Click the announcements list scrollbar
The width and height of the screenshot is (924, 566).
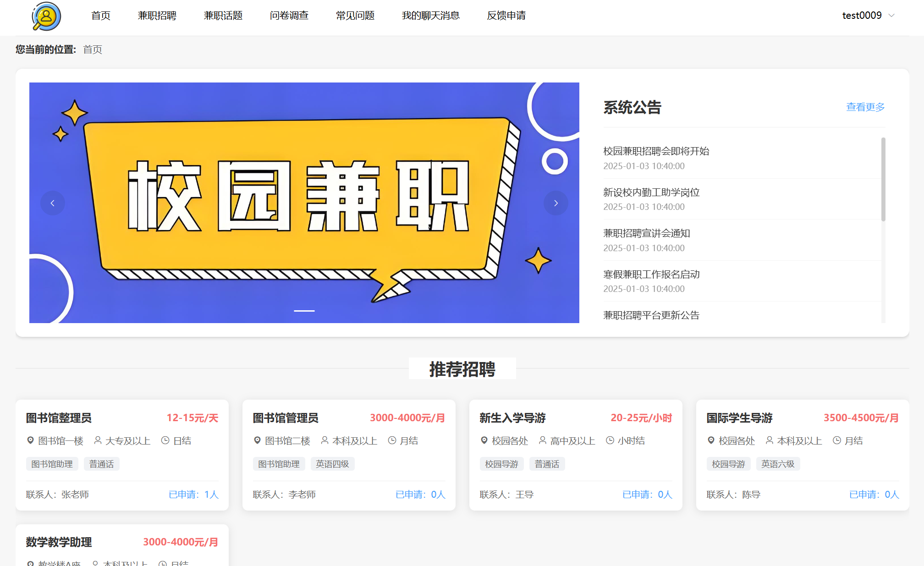coord(883,180)
